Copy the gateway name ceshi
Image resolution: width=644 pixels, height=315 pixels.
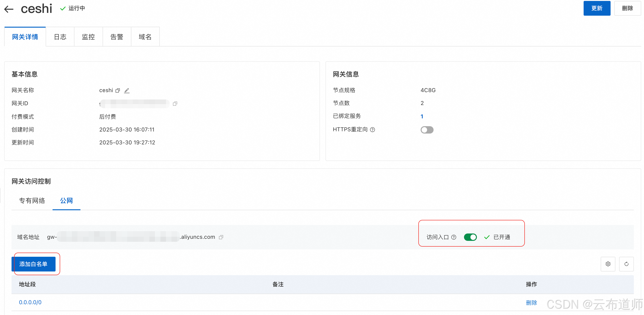point(118,90)
